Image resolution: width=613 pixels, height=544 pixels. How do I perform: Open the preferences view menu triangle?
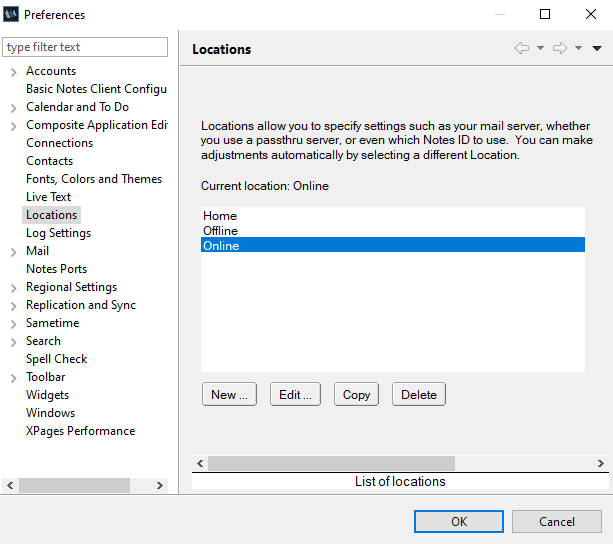pos(597,48)
